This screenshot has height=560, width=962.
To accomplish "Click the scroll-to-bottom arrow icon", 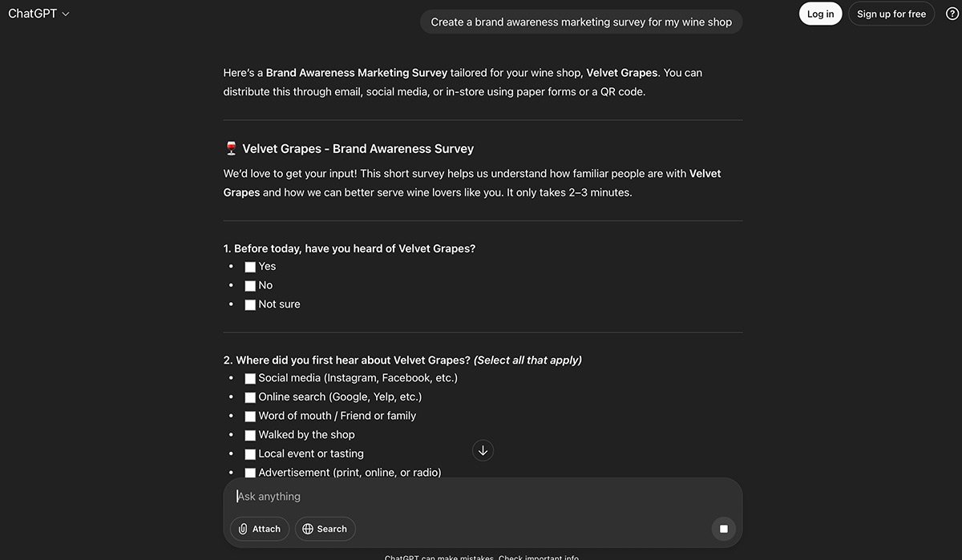I will click(483, 450).
